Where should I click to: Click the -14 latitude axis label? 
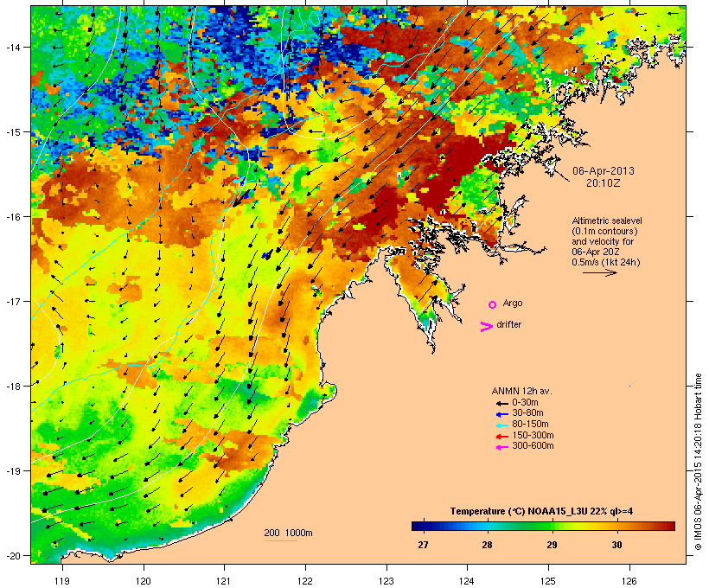point(12,47)
